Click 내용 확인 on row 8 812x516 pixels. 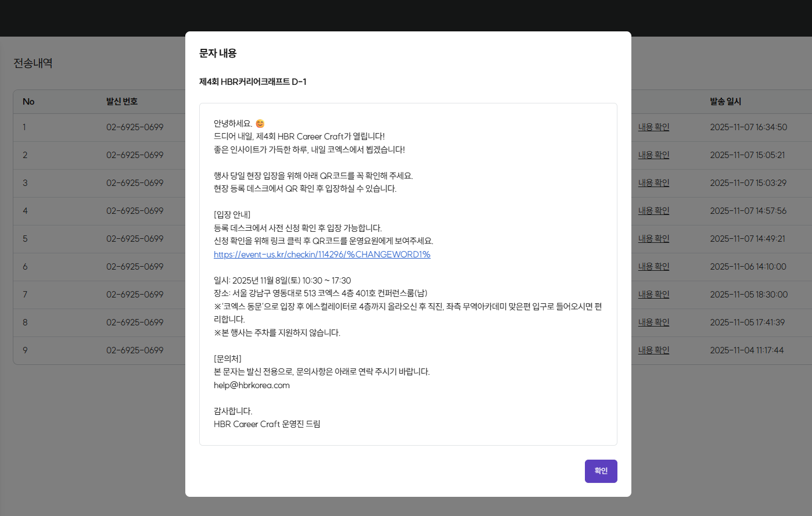point(653,322)
